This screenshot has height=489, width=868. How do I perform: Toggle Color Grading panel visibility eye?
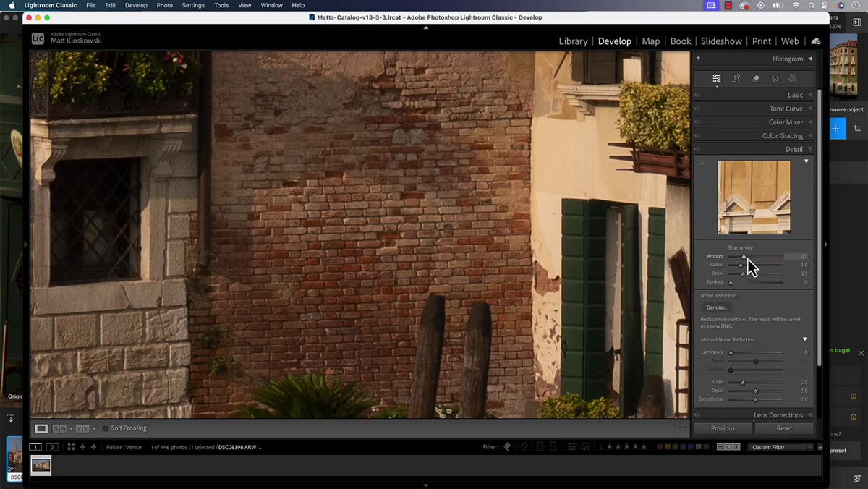coord(698,135)
